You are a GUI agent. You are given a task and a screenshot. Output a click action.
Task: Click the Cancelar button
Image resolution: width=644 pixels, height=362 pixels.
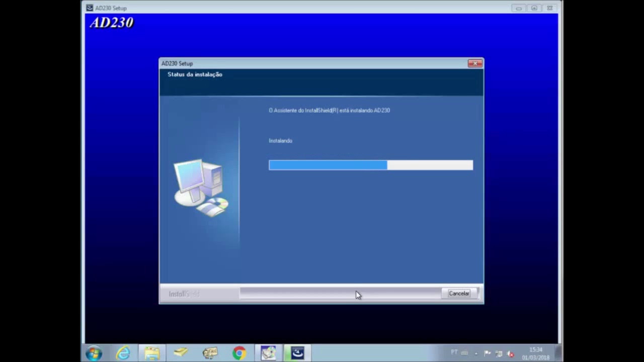[459, 294]
